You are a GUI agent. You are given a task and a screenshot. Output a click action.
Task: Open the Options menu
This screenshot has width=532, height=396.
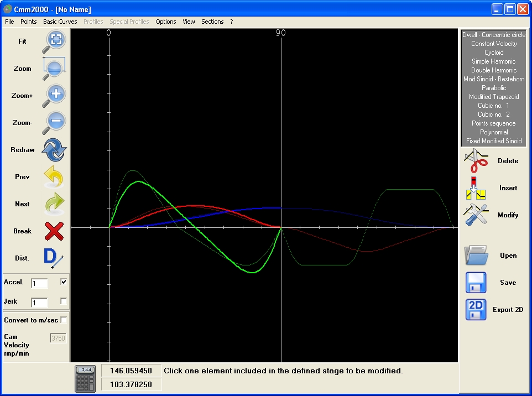tap(165, 22)
